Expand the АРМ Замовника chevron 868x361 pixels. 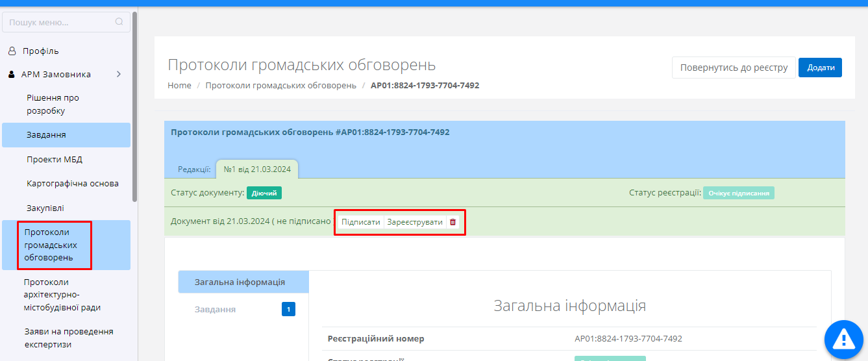(x=119, y=74)
